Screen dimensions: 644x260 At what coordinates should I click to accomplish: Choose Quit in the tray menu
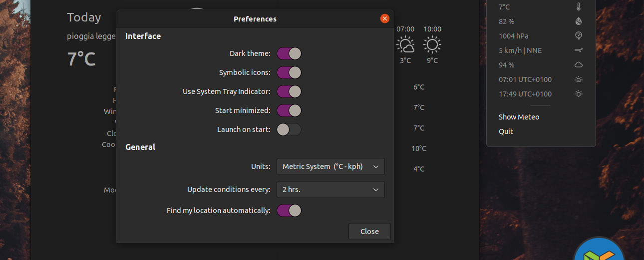[x=506, y=131]
